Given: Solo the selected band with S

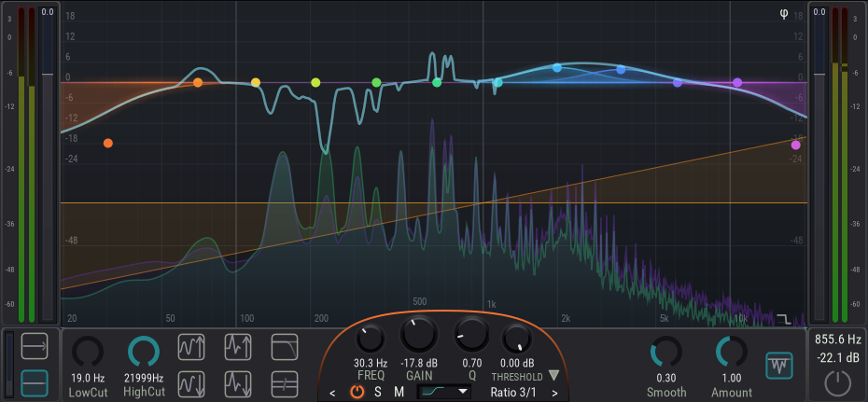Looking at the screenshot, I should (378, 393).
